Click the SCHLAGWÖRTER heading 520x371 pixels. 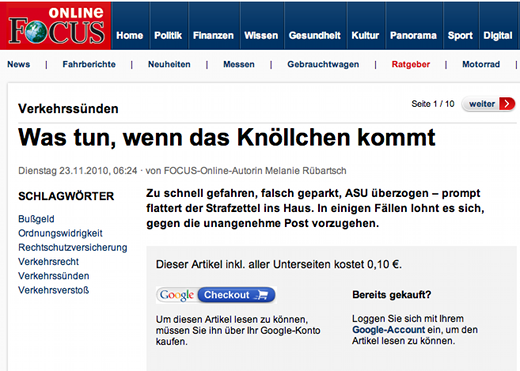click(x=66, y=196)
